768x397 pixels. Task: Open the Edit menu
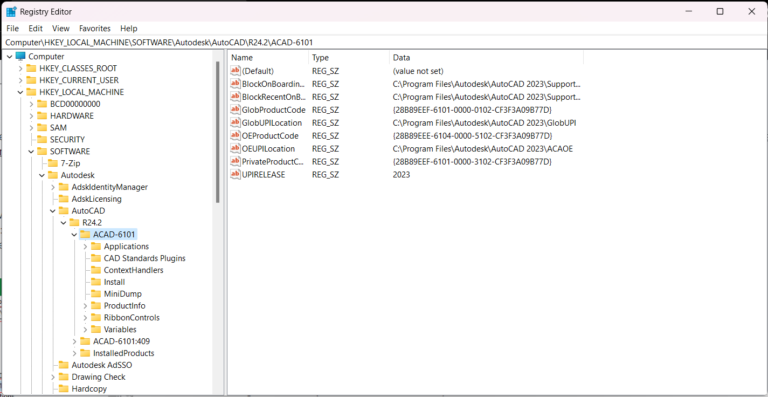point(35,28)
